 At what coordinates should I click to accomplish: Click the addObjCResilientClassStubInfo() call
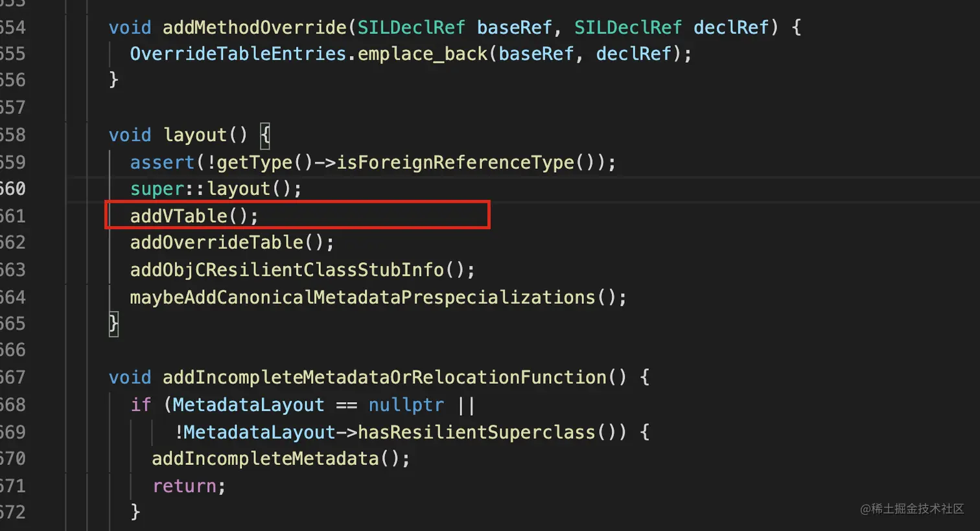tap(303, 269)
